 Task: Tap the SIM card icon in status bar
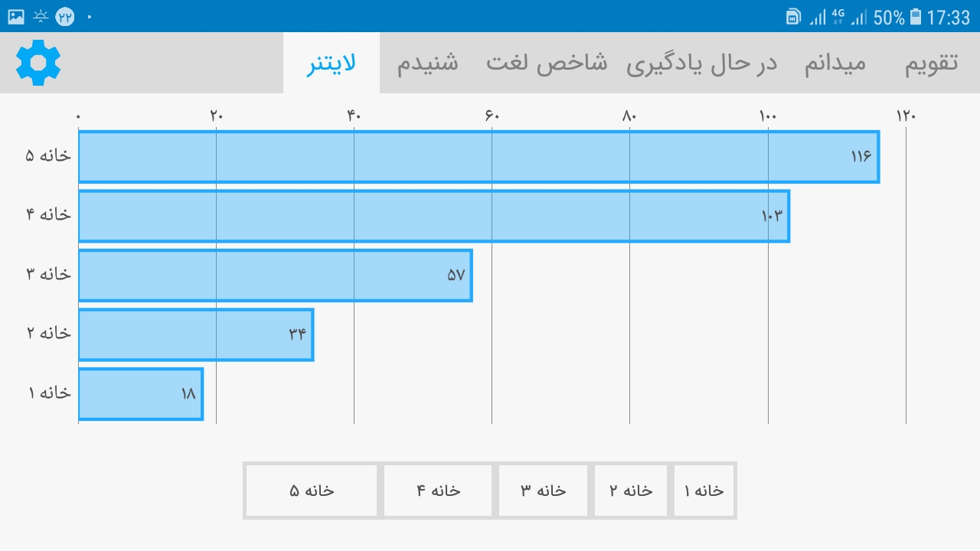coord(794,17)
